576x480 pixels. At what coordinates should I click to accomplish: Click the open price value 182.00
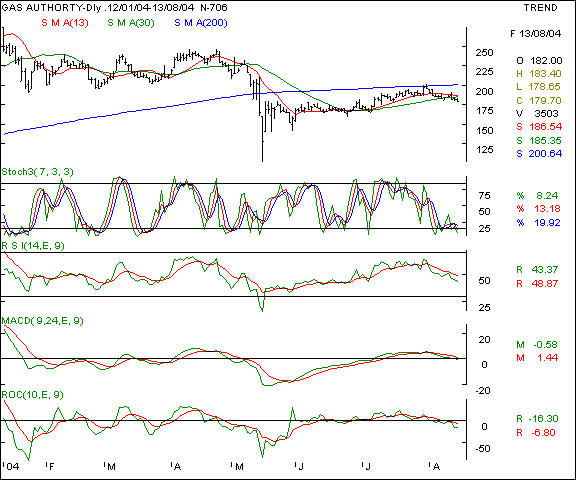point(546,61)
